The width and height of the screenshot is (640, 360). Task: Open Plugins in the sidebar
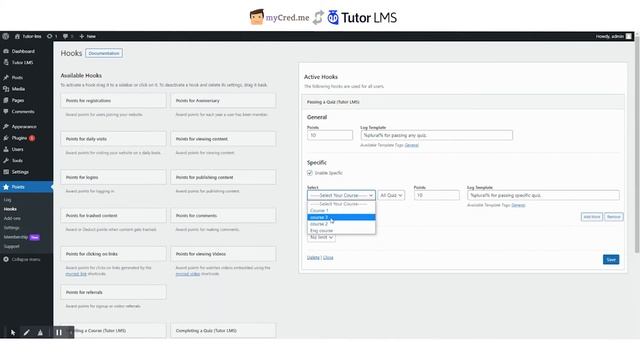click(x=19, y=138)
